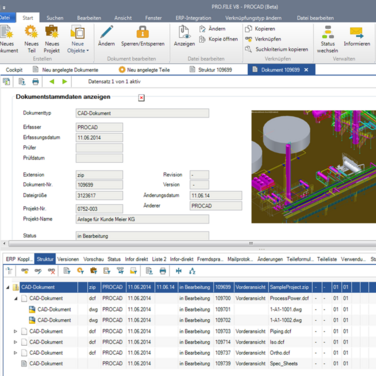This screenshot has width=376, height=376.
Task: Open the Fenster ribbon tab
Action: pyautogui.click(x=153, y=18)
